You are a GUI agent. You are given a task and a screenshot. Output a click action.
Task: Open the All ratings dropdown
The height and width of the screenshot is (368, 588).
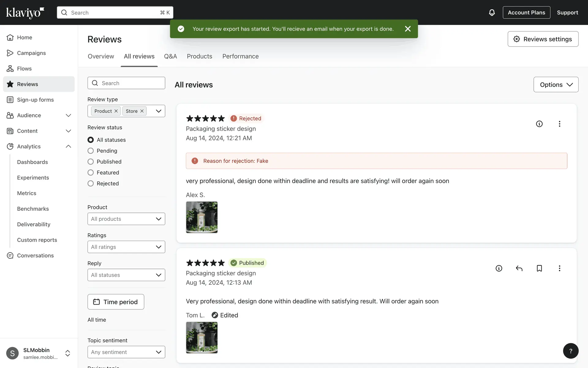126,247
